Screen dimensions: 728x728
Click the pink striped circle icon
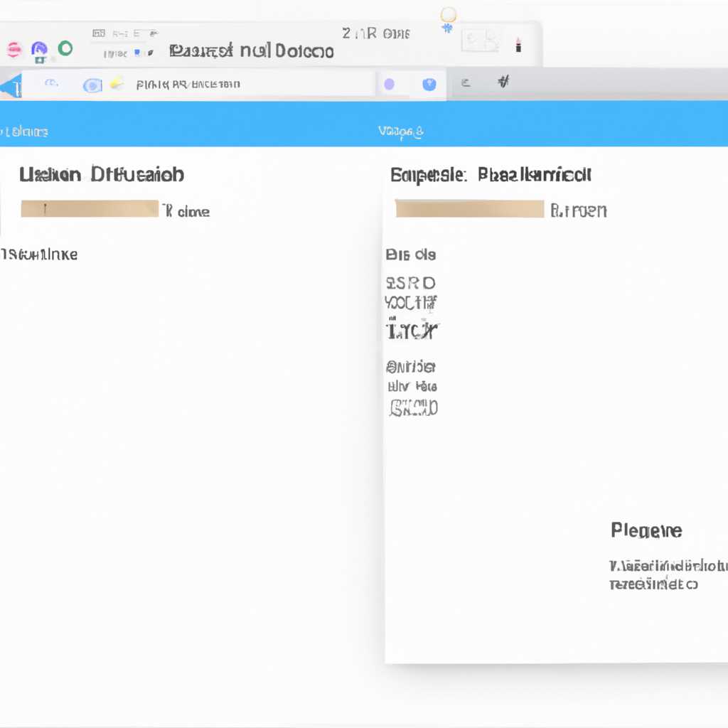click(x=14, y=49)
